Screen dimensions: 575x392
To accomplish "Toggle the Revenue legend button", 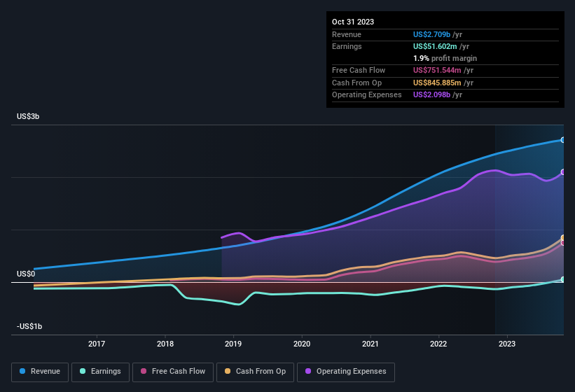I will [x=40, y=372].
